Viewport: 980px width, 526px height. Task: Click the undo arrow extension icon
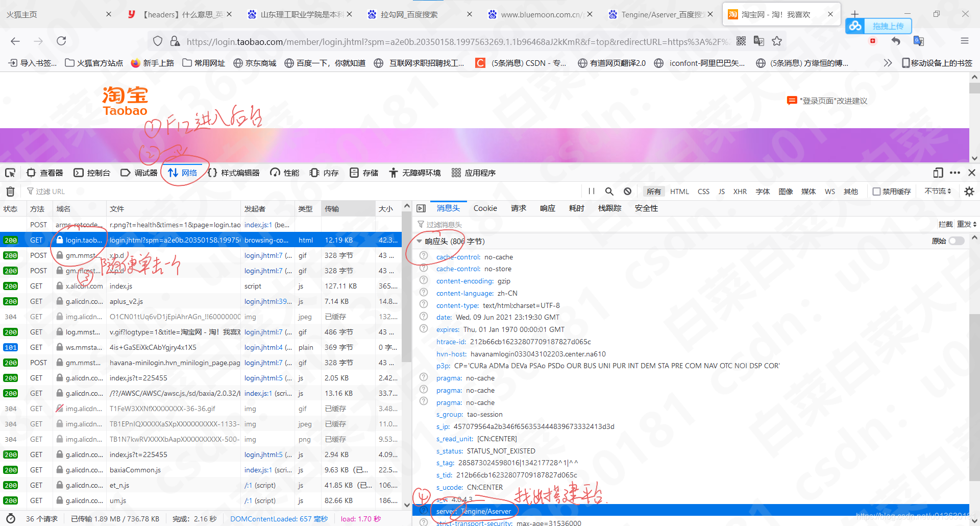895,41
